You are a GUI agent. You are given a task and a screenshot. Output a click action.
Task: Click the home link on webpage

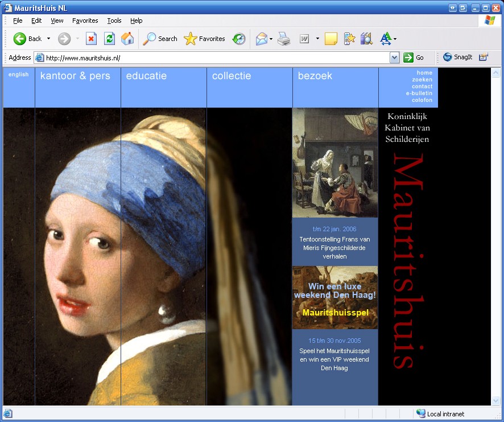pyautogui.click(x=424, y=73)
